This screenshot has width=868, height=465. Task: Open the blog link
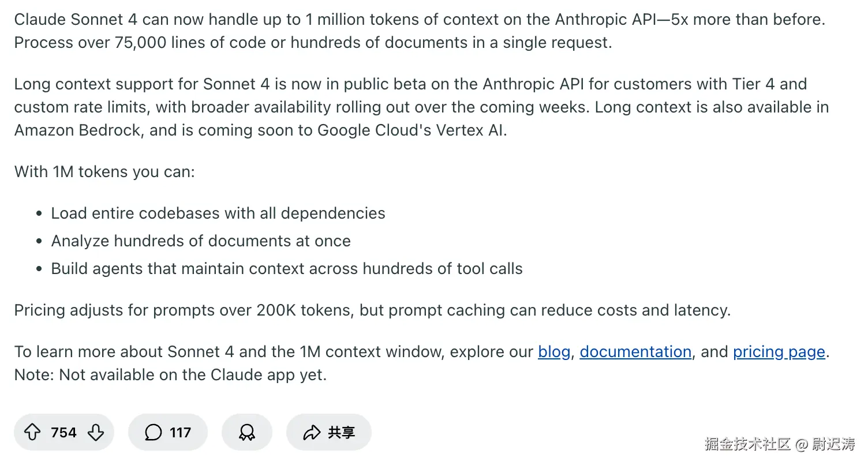[x=554, y=352]
